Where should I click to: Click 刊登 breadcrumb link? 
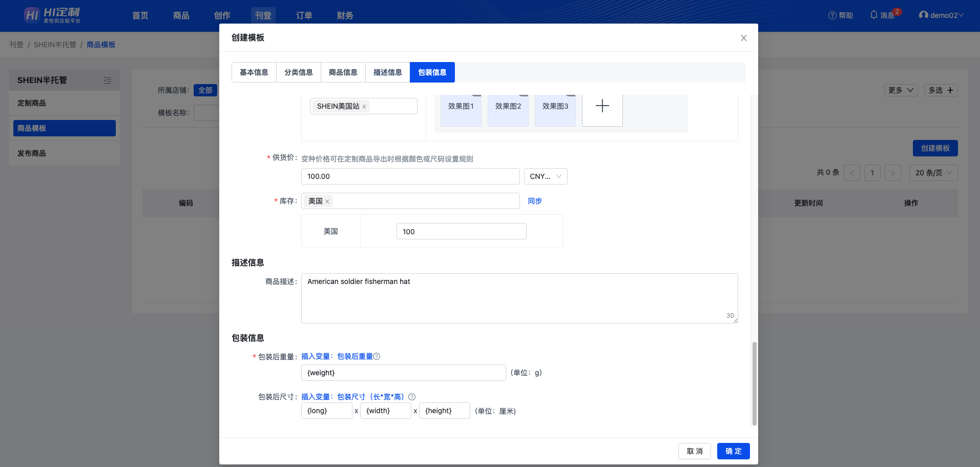click(16, 45)
